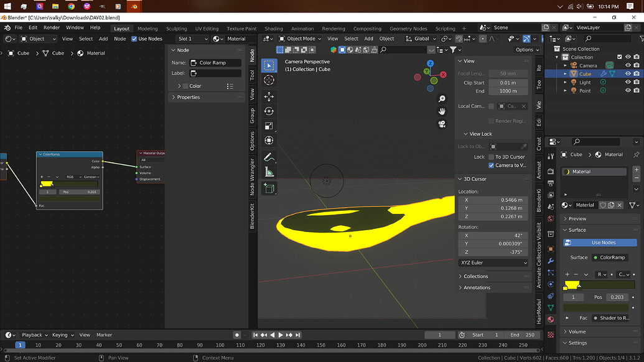Toggle Lock To 3D Cursor checkbox
This screenshot has height=362, width=644.
point(491,157)
